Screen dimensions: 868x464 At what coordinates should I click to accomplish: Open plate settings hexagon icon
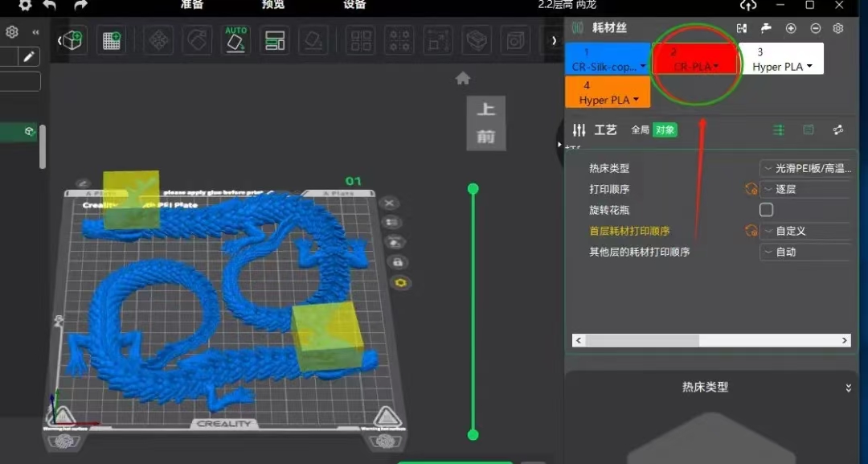pyautogui.click(x=401, y=283)
